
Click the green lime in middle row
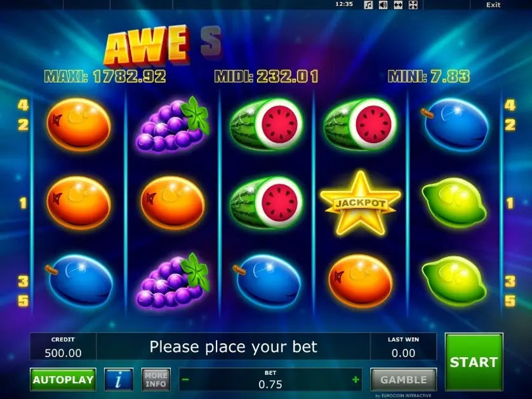click(x=455, y=203)
